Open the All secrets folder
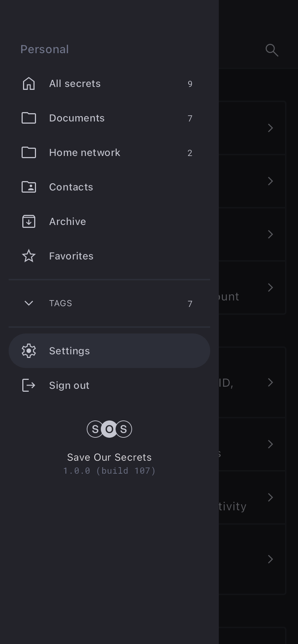This screenshot has height=644, width=298. click(x=75, y=84)
